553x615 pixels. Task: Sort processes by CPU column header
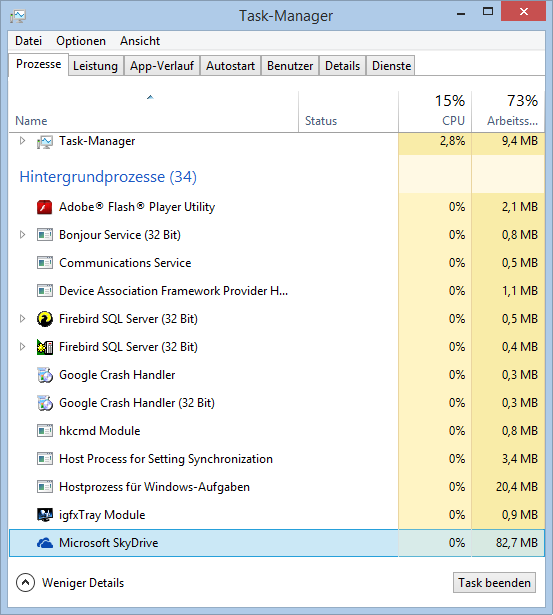pos(435,112)
